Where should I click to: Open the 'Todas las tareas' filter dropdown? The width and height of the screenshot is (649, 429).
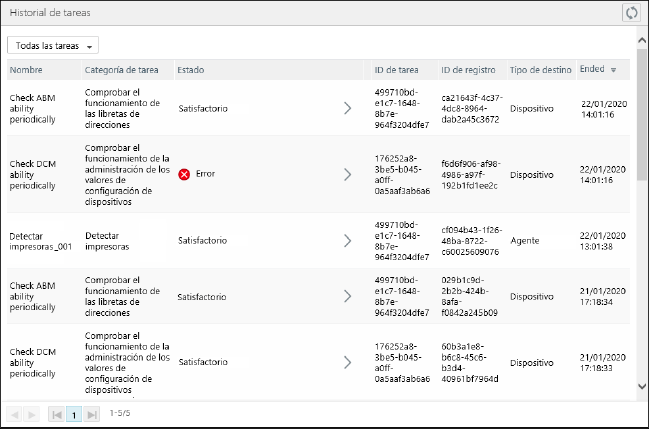click(x=53, y=46)
